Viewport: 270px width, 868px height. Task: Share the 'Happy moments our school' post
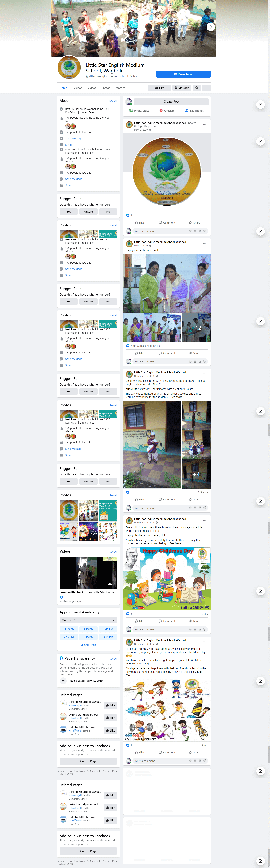coord(194,353)
